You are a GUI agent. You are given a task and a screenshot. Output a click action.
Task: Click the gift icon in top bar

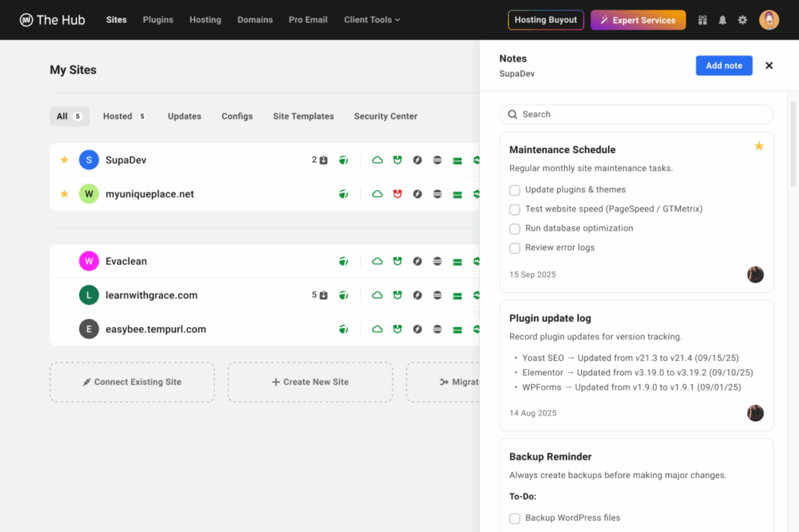coord(702,20)
